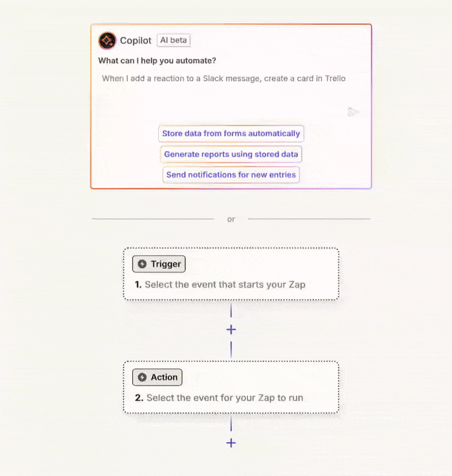Click the Copilot logo icon
The image size is (452, 476).
point(107,41)
